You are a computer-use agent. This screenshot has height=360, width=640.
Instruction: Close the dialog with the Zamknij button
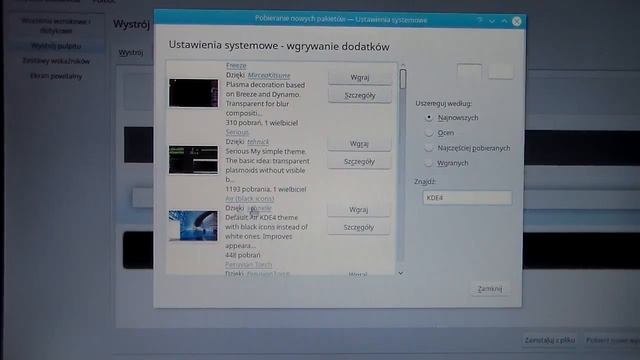tap(490, 289)
